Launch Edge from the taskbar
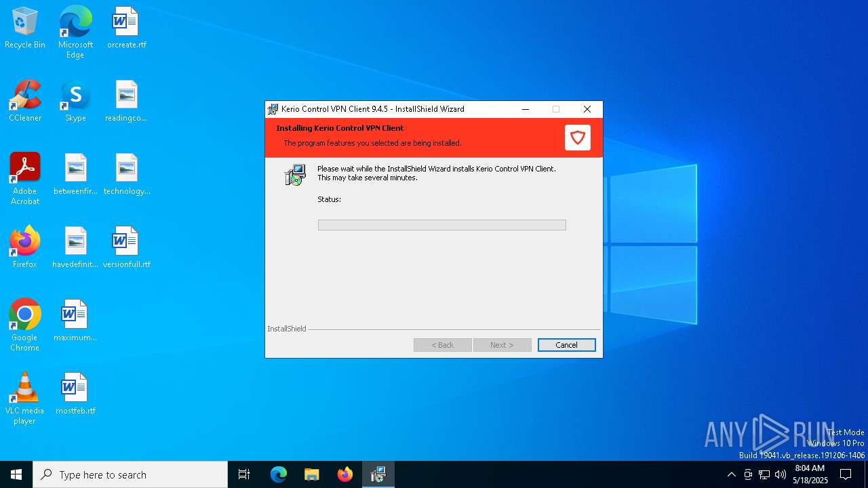 pyautogui.click(x=279, y=474)
